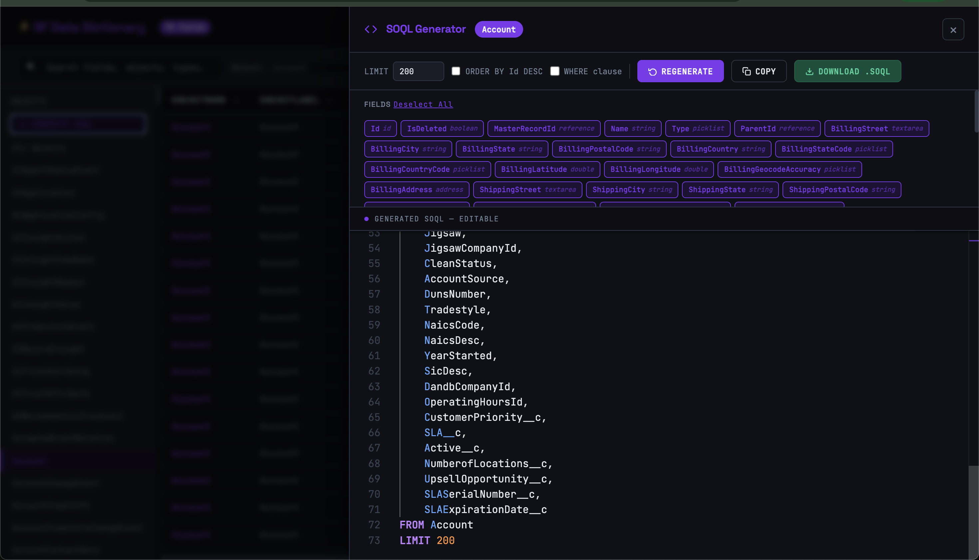
Task: Toggle the BillingPostalCode field chip
Action: 609,149
